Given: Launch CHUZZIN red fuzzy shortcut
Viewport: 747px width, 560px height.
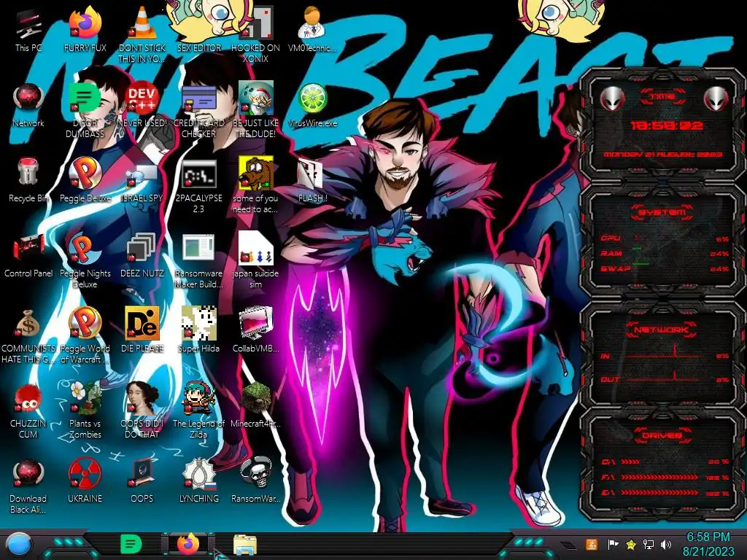Looking at the screenshot, I should point(28,410).
